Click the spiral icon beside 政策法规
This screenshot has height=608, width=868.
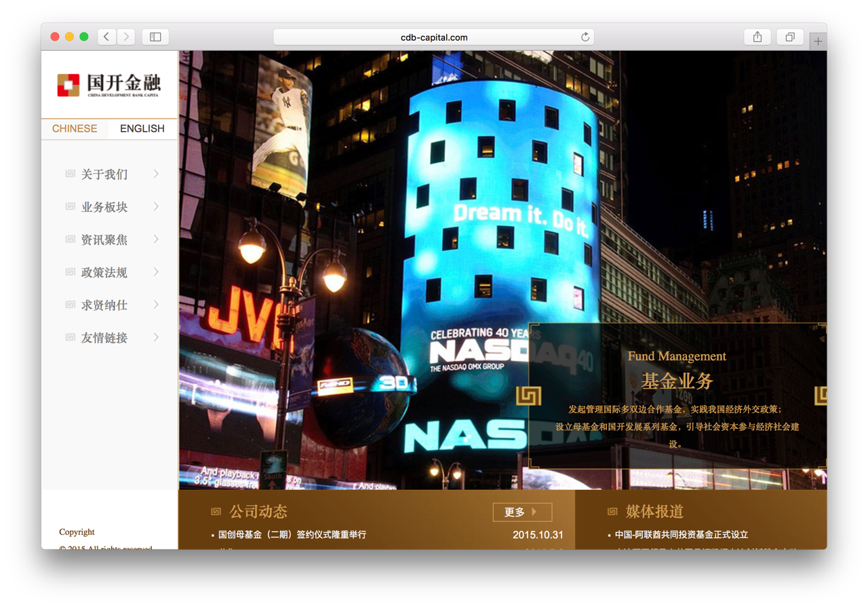tap(70, 272)
